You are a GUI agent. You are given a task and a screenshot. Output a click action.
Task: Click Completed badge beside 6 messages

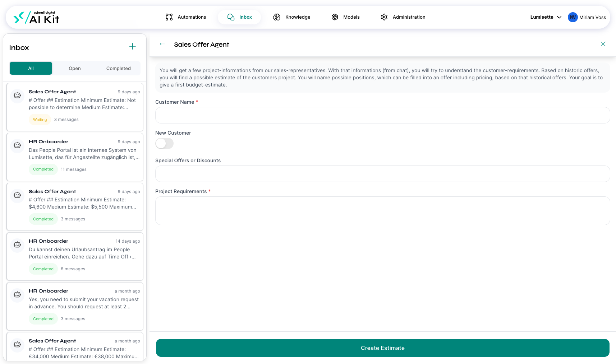(43, 269)
